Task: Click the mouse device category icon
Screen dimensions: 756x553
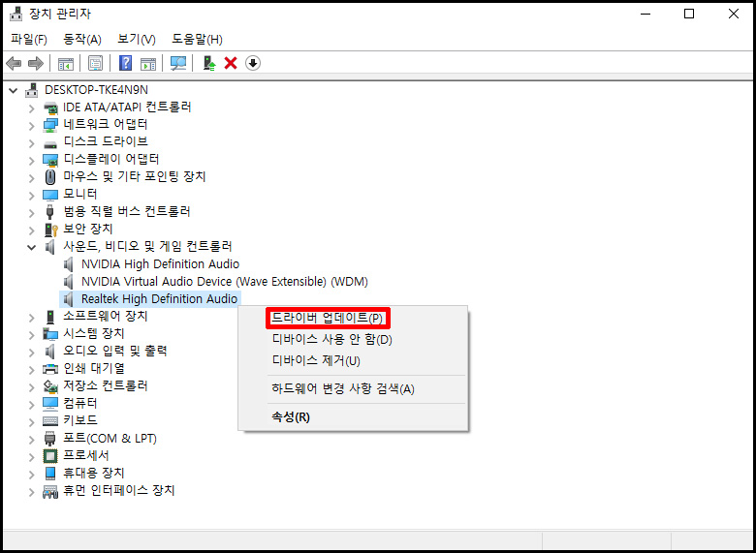Action: 50,177
